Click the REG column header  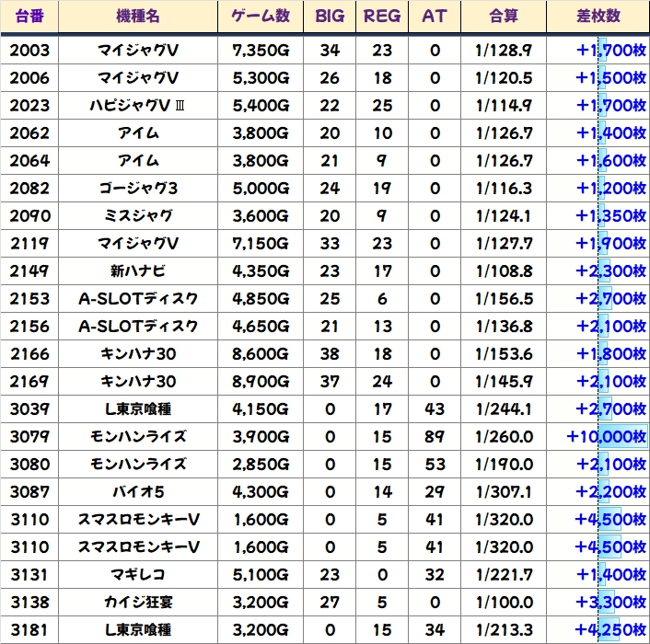point(382,17)
